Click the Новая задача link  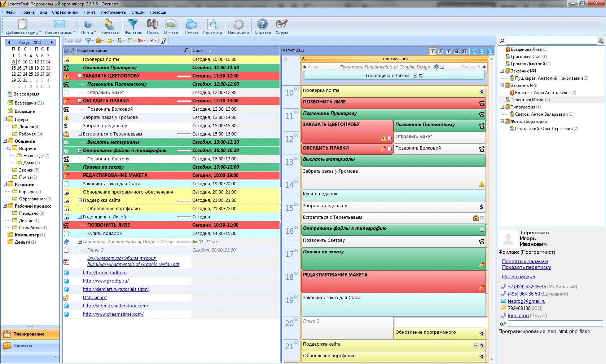[x=518, y=276]
